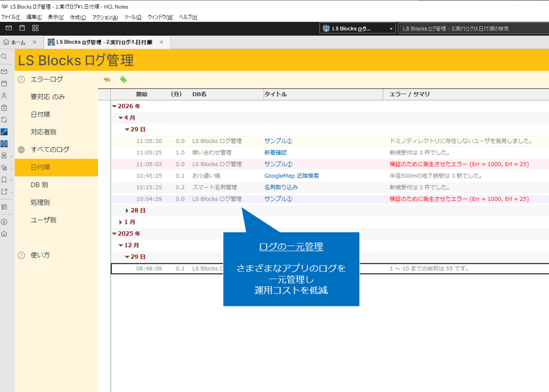The height and width of the screenshot is (392, 549).
Task: Click the exclamation icon beside エラーログ
Action: [x=21, y=80]
